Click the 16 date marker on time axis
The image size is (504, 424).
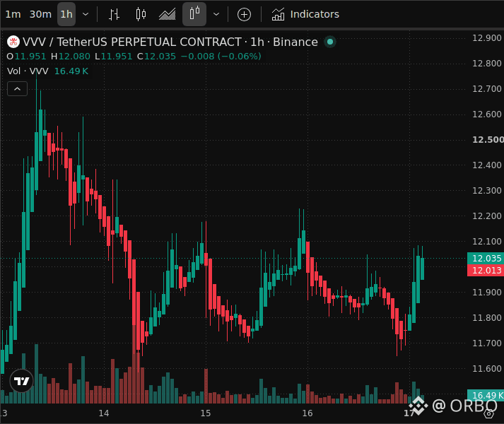pyautogui.click(x=307, y=413)
